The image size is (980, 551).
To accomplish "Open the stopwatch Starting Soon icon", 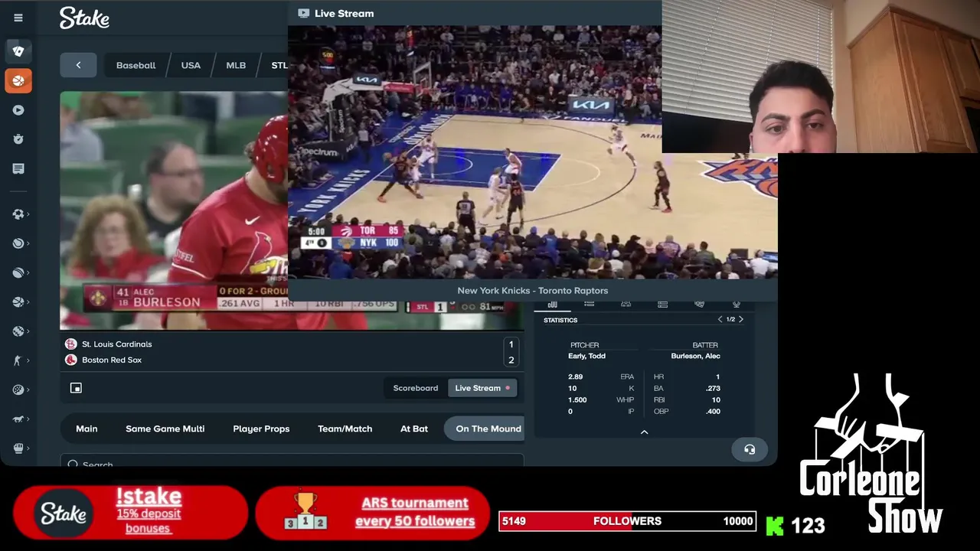I will pos(18,139).
